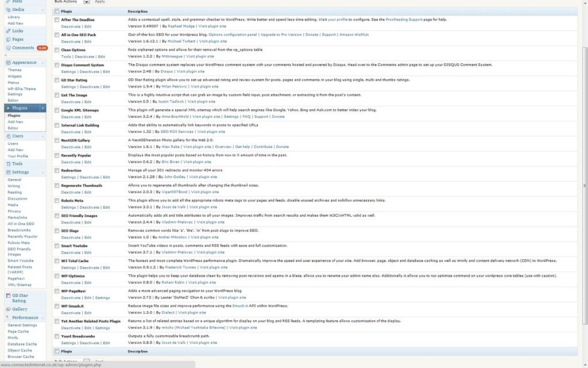Open the Proofreading Support link

point(404,20)
